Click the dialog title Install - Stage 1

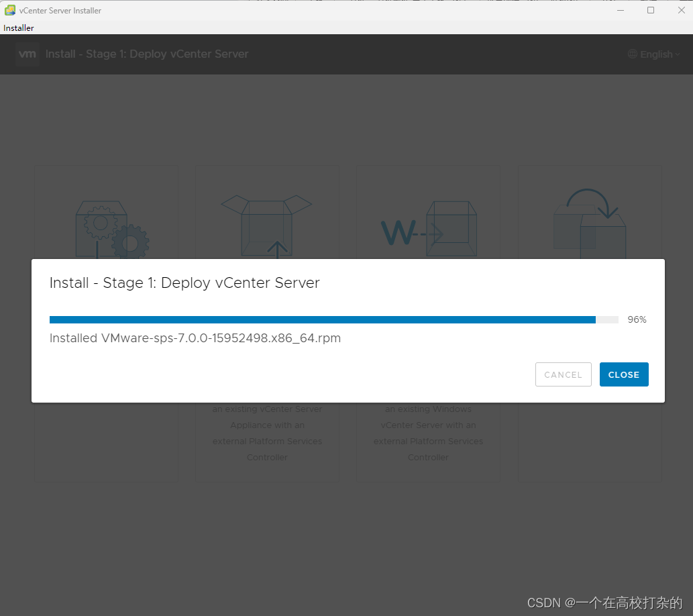click(184, 283)
